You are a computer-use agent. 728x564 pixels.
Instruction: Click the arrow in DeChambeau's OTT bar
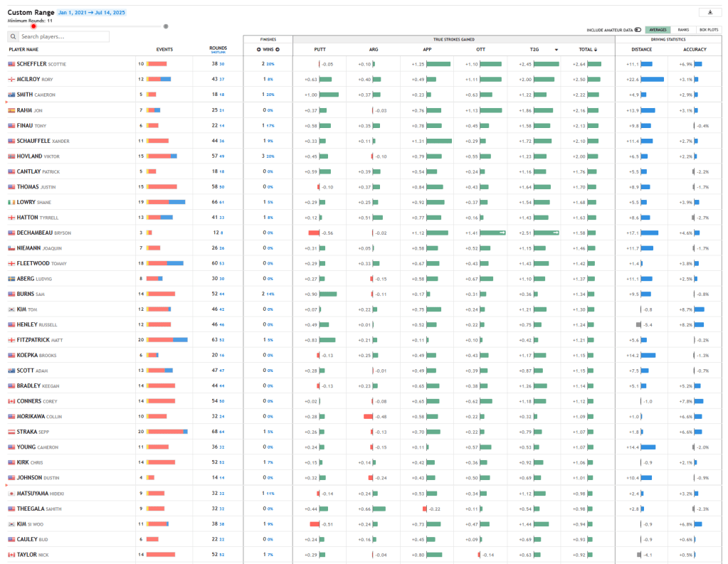[x=502, y=233]
